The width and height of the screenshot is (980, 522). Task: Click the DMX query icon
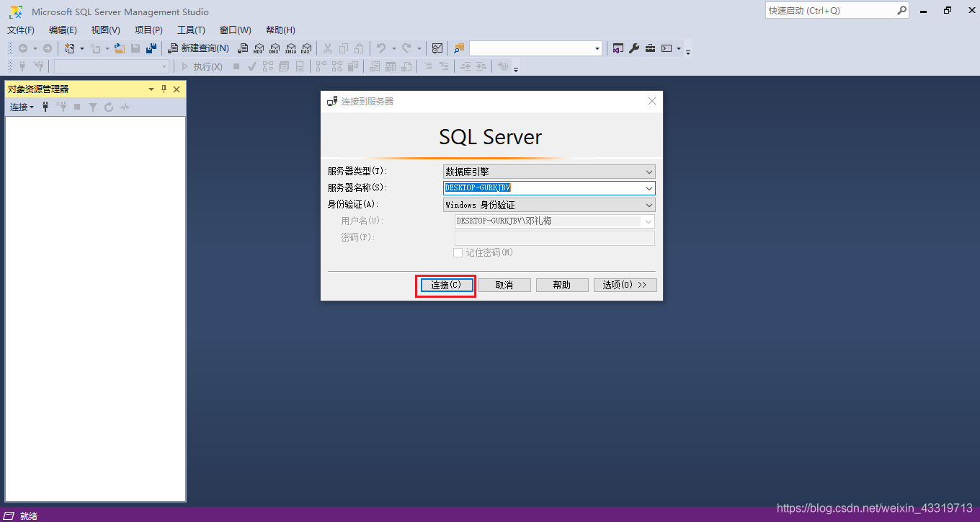coord(274,48)
